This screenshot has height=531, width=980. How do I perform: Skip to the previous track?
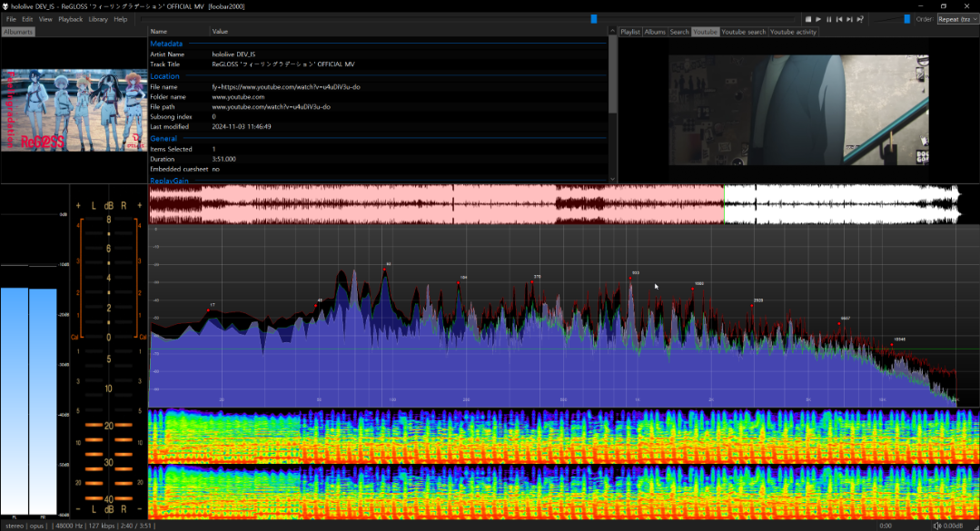(x=839, y=19)
